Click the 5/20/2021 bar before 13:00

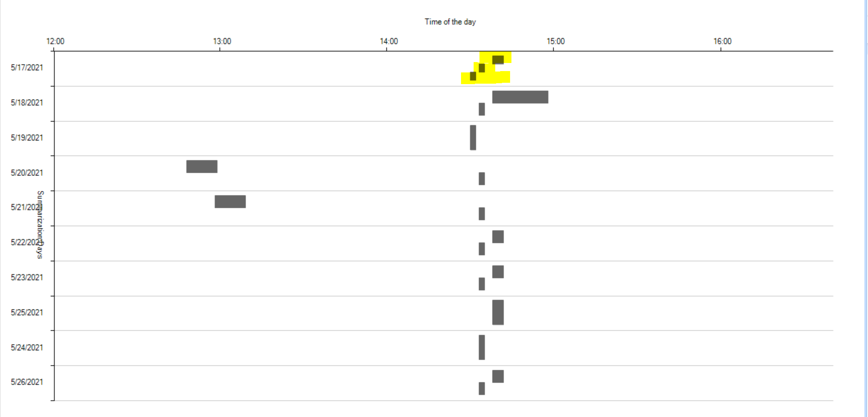[202, 166]
